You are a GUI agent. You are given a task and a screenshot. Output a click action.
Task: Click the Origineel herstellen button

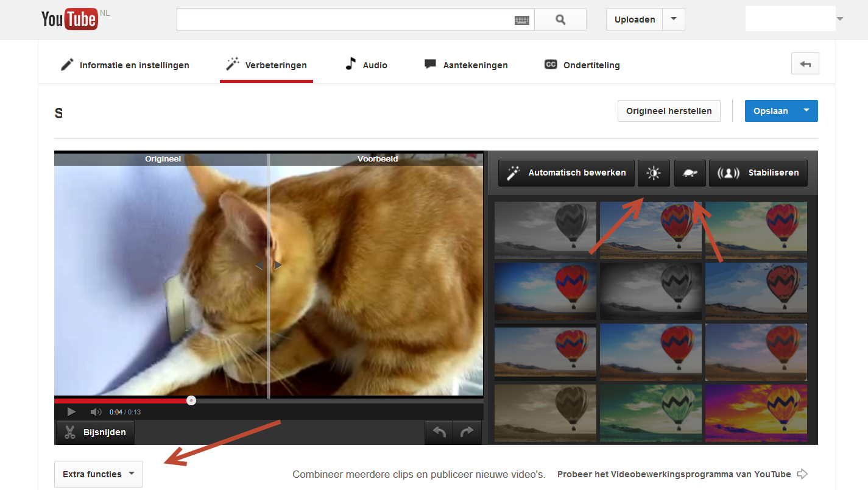[x=668, y=111]
